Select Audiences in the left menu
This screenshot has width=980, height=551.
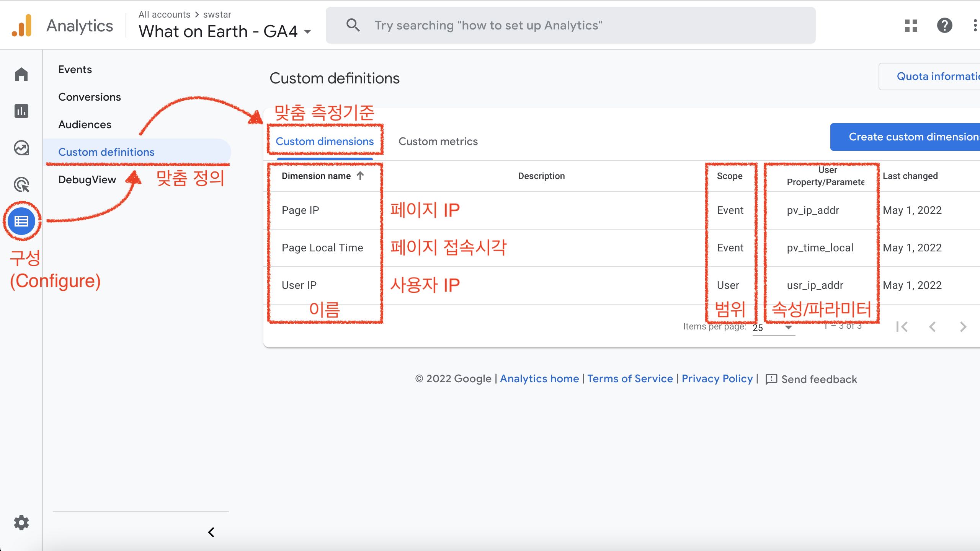[x=85, y=124]
